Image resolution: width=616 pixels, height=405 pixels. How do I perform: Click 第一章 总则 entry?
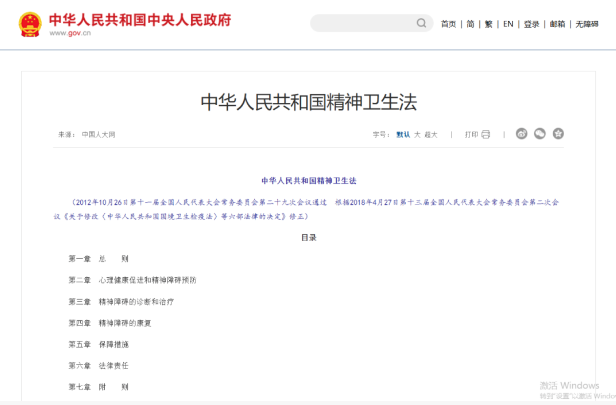[98, 258]
